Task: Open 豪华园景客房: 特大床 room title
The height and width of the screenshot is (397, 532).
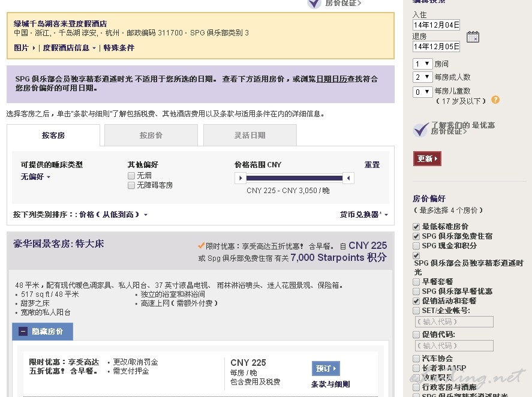Action: pyautogui.click(x=59, y=243)
